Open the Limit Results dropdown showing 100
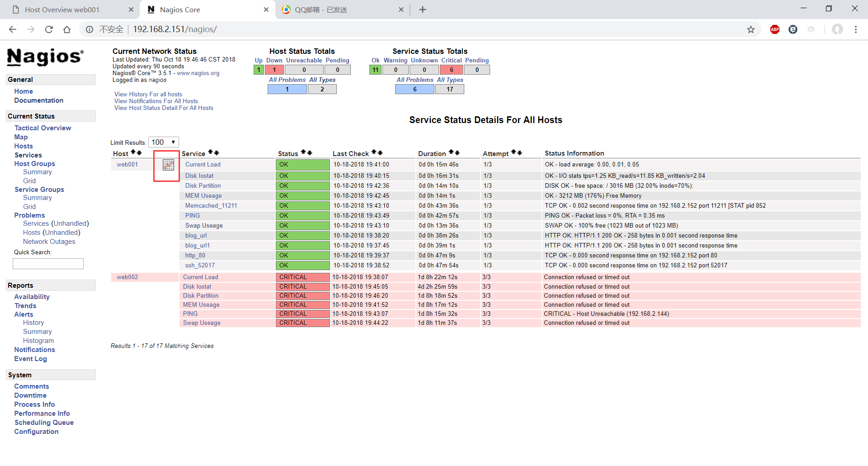 [164, 142]
